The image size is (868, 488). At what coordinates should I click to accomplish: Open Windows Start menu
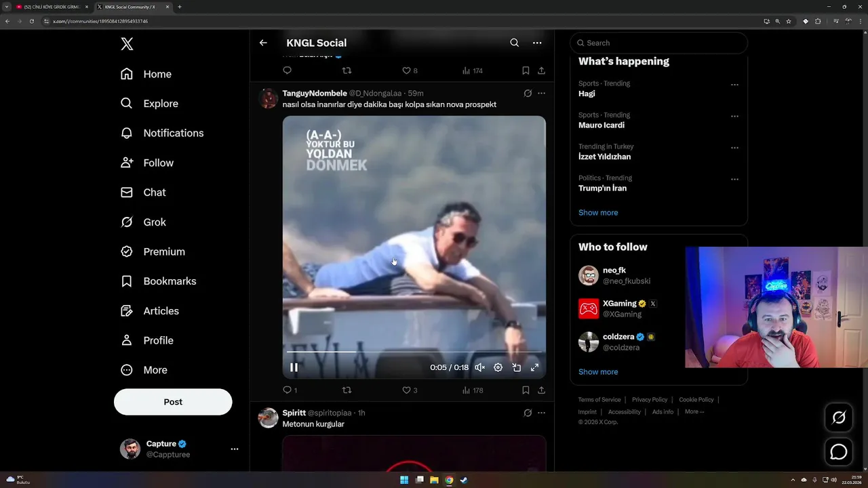pos(404,480)
